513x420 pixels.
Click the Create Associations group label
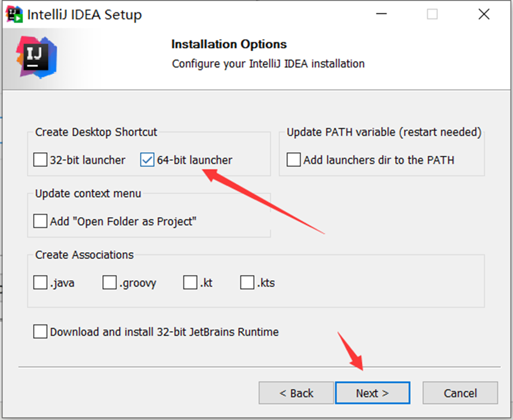pos(84,255)
